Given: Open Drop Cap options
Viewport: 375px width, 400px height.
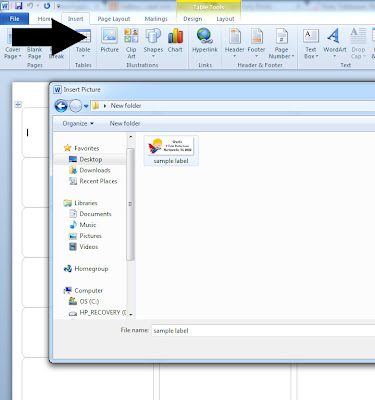Looking at the screenshot, I should pos(358,43).
